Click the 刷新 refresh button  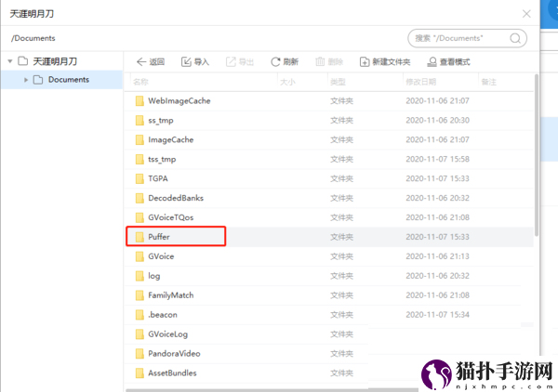285,62
